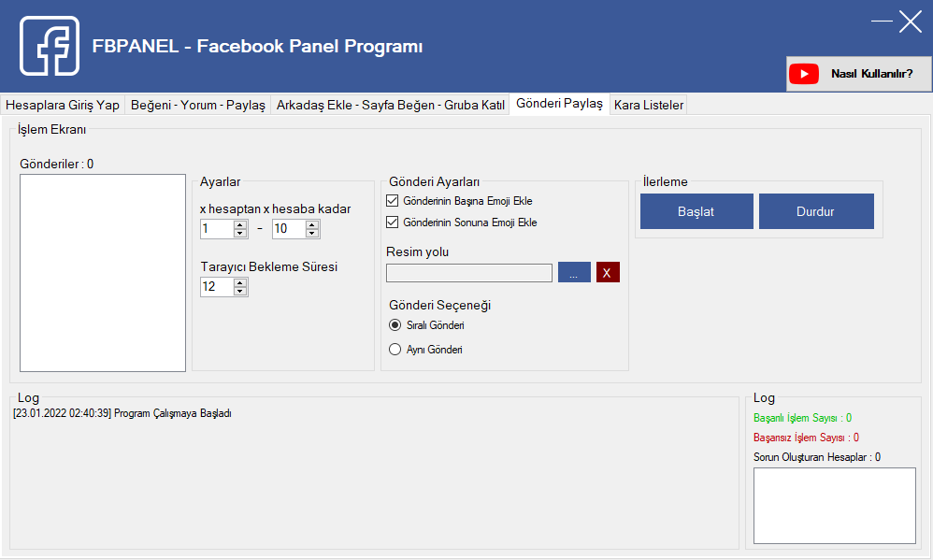Viewport: 933px width, 560px height.
Task: Toggle Gönderinin Sonuna Emoji Ekle checkbox
Action: tap(393, 223)
